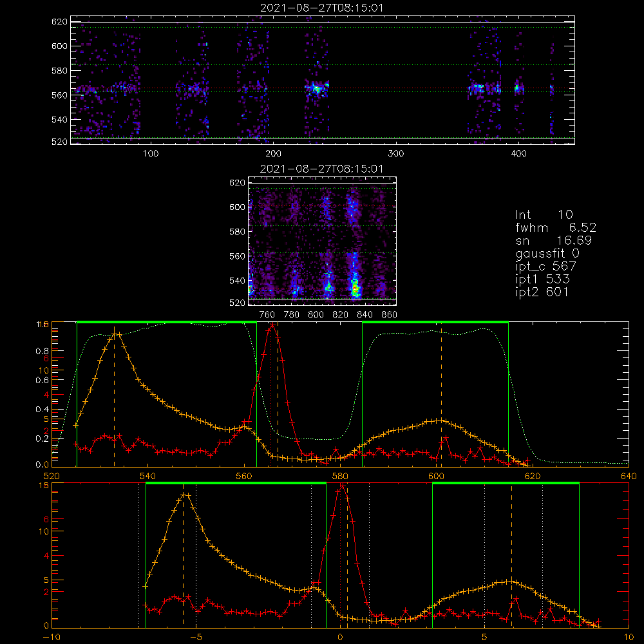Click x-axis label -5 of bottom plot
644x644 pixels.
tap(196, 638)
